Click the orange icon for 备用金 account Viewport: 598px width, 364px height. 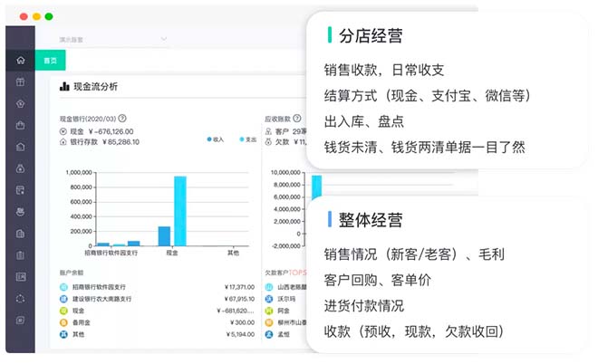[63, 322]
